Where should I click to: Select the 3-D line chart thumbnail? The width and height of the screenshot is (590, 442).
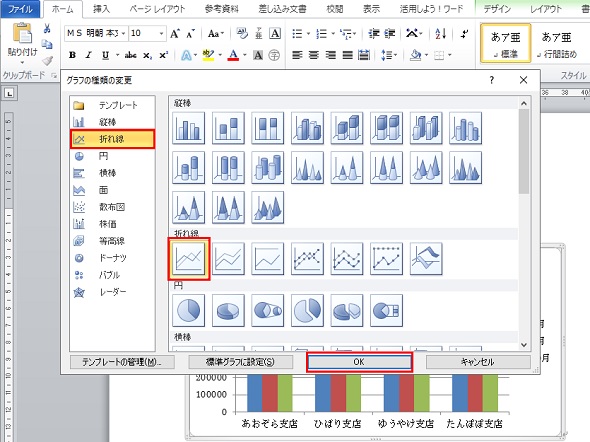click(426, 258)
